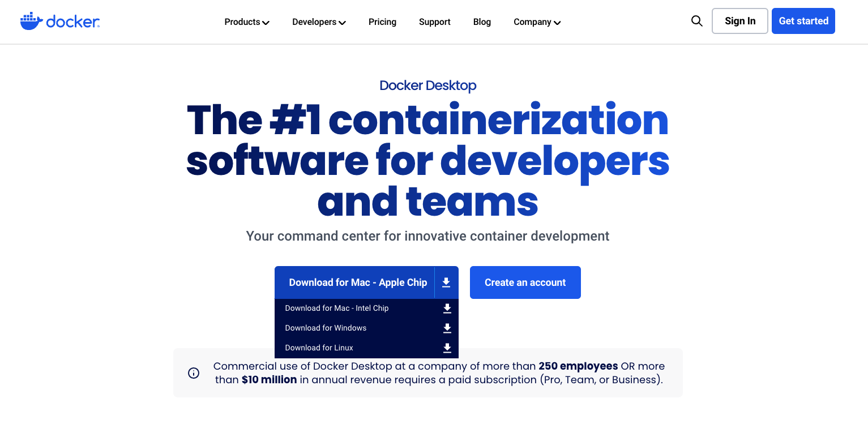Click Create an account button

525,282
